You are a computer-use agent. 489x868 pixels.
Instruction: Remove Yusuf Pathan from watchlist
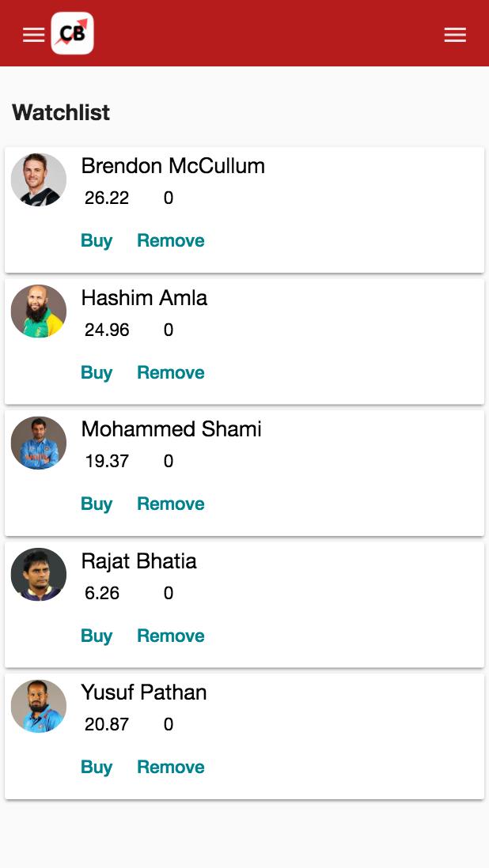pos(171,768)
